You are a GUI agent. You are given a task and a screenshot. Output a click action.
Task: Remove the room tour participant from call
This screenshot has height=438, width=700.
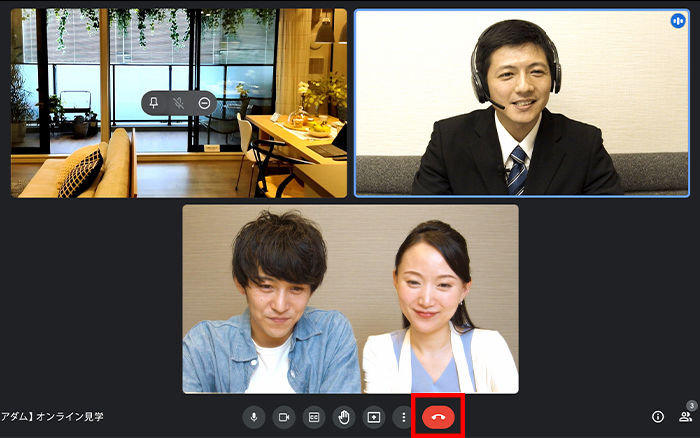[204, 103]
